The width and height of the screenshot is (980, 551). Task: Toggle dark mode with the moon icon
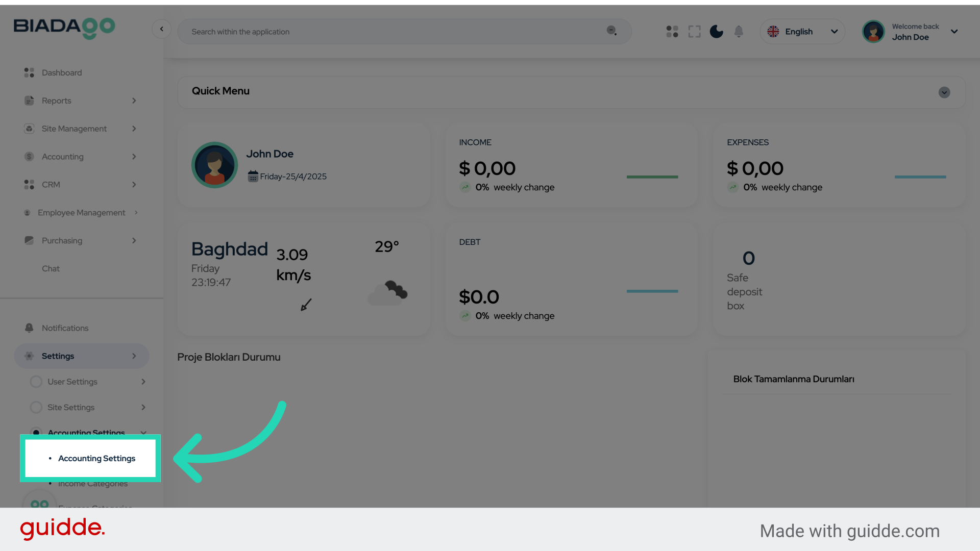(x=716, y=31)
